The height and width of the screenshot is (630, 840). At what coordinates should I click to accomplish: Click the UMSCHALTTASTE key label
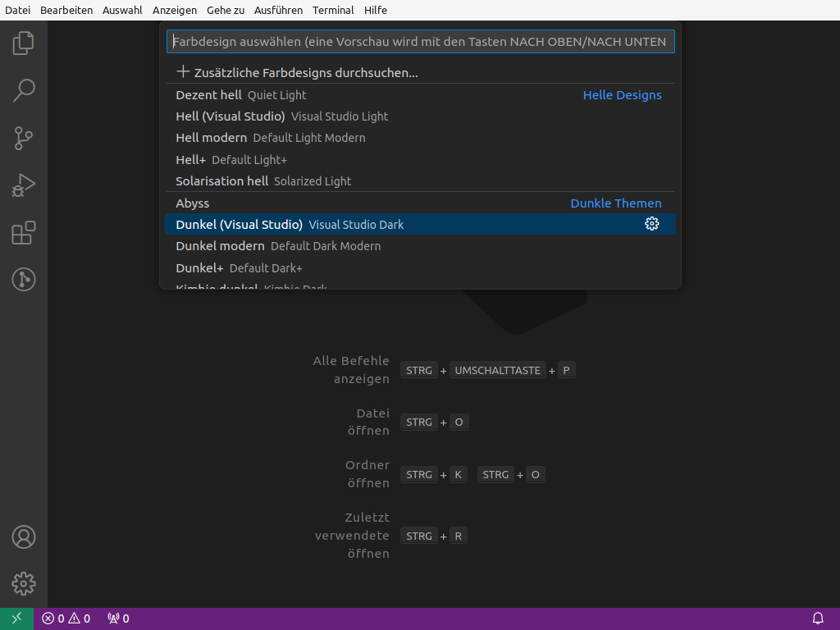tap(498, 370)
